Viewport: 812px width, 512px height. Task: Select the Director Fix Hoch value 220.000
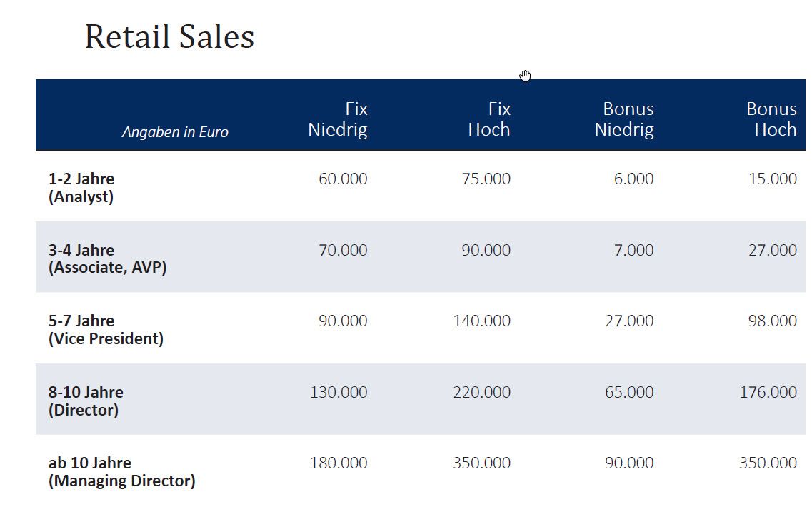click(482, 392)
